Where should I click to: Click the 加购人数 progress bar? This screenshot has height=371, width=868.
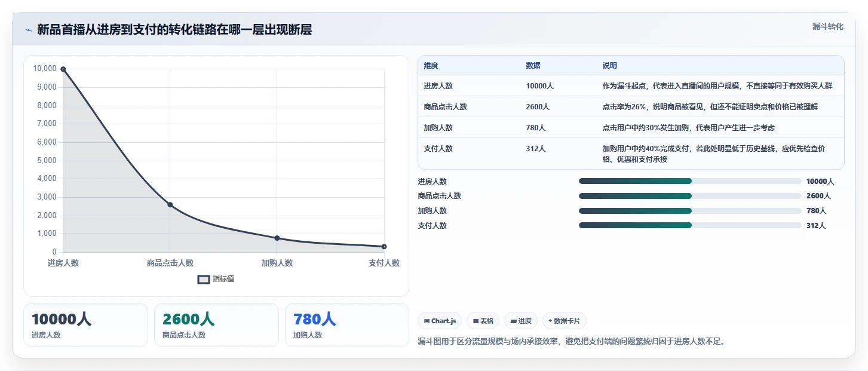point(690,210)
